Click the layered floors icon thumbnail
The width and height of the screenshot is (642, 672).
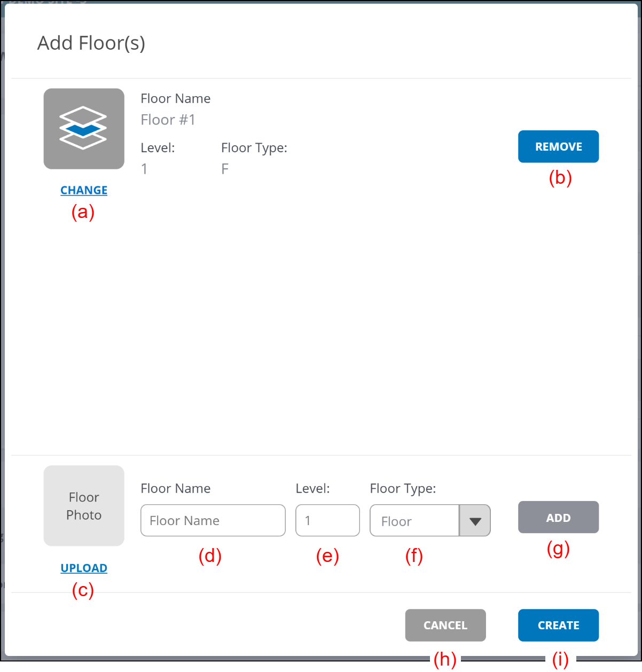pos(84,129)
